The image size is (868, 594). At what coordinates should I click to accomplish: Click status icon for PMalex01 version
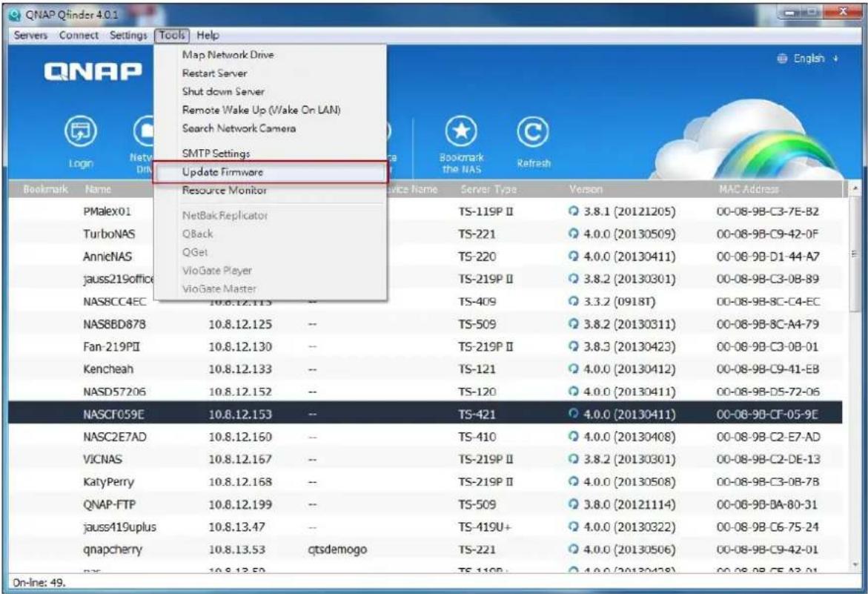click(x=574, y=211)
